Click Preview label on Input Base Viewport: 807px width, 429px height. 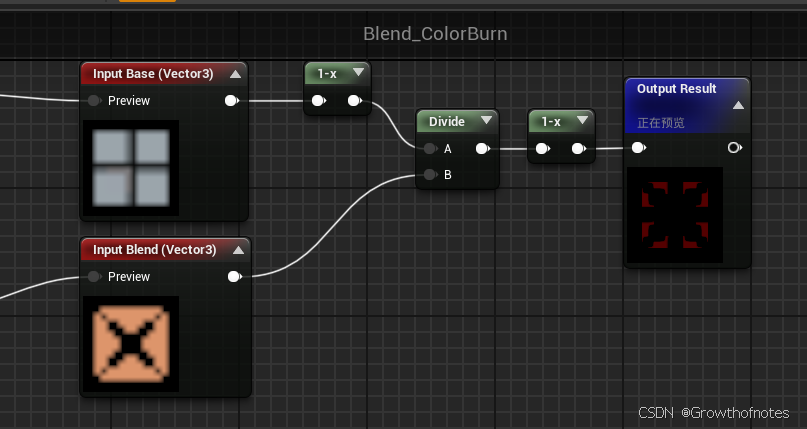[x=129, y=101]
